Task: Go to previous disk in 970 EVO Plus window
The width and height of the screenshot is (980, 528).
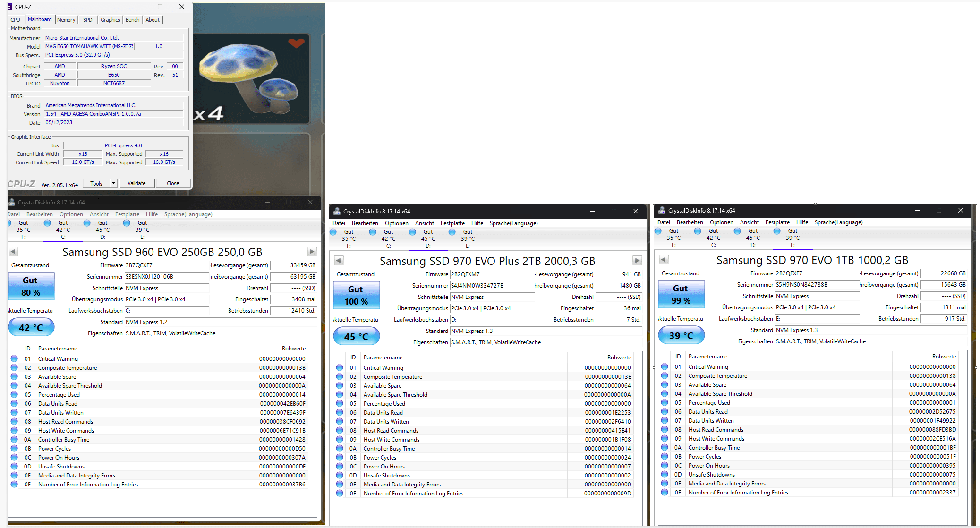Action: (x=339, y=261)
